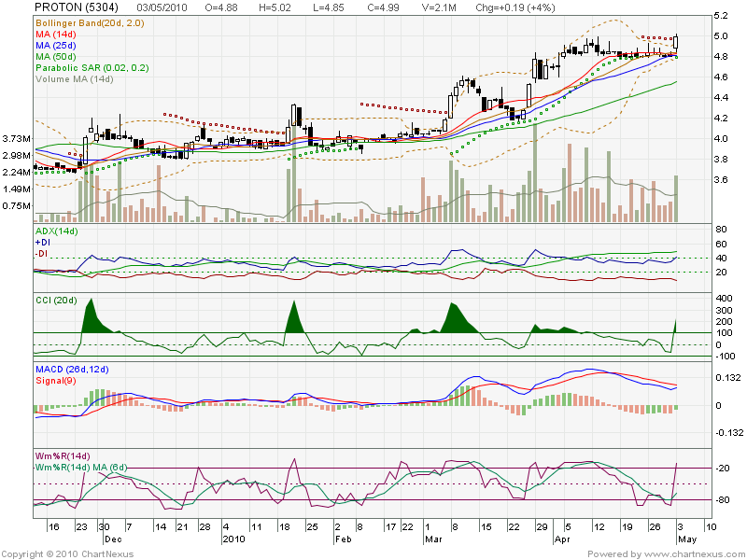Click the -DI indicator label

pos(41,253)
